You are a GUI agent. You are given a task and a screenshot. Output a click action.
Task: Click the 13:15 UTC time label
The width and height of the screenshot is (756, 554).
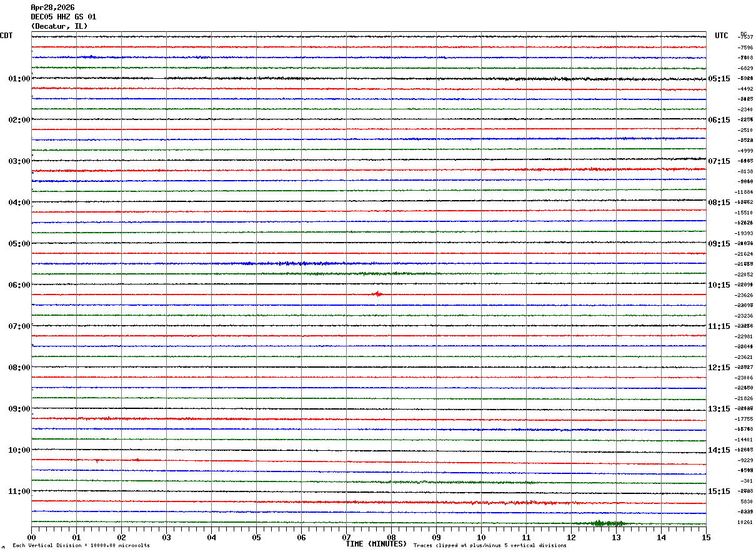point(720,409)
